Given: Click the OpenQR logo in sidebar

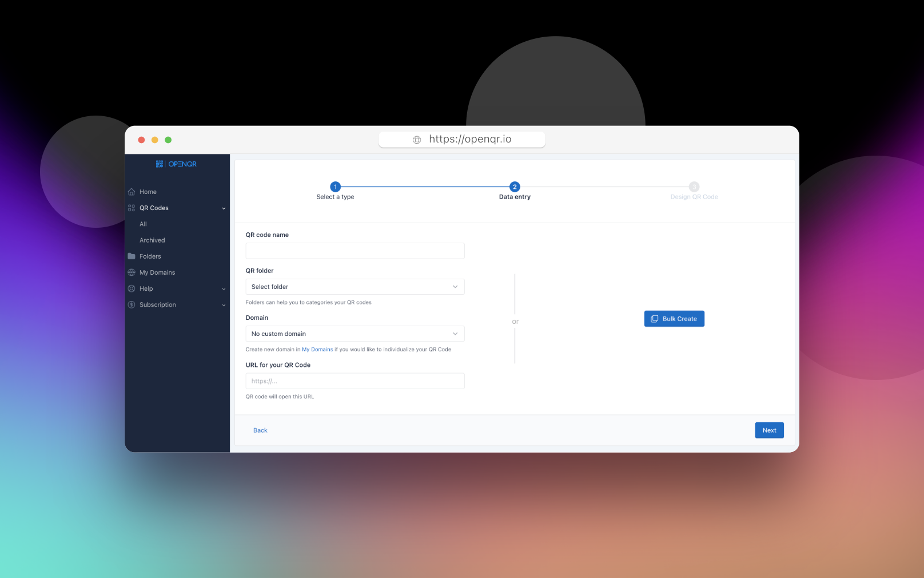Looking at the screenshot, I should [x=176, y=164].
